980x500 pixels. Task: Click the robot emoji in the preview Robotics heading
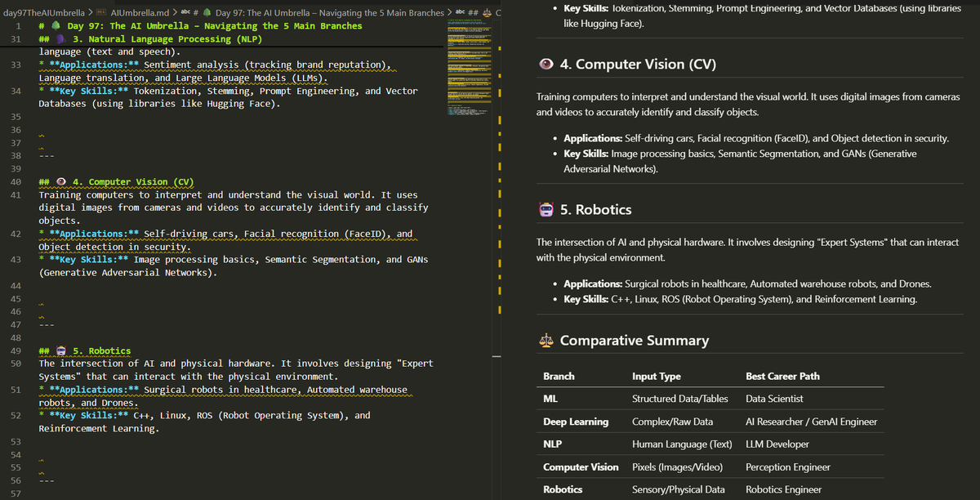pyautogui.click(x=546, y=210)
